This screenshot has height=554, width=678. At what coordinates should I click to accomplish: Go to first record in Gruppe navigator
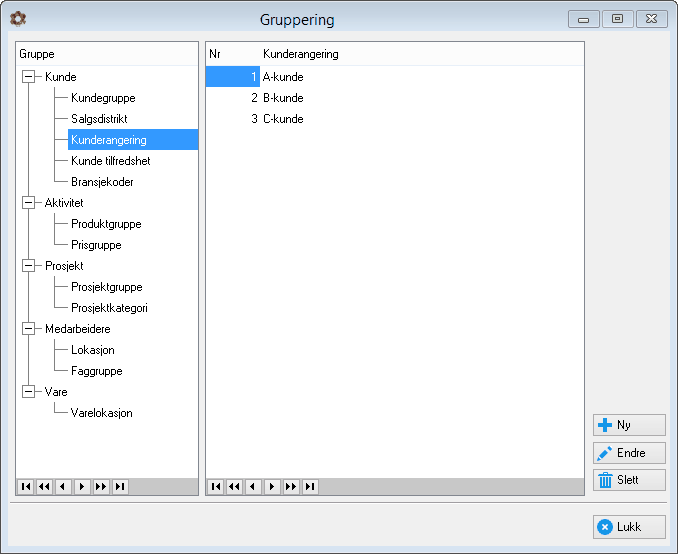(x=26, y=487)
